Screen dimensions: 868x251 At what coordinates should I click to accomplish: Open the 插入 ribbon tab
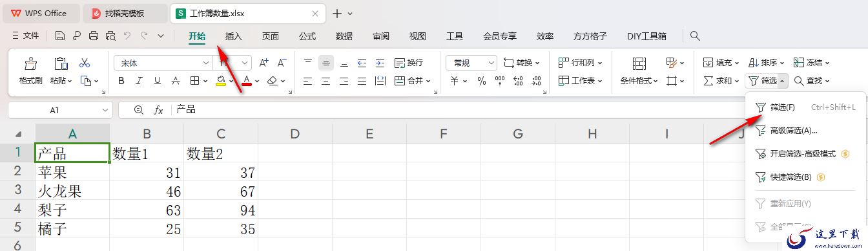pos(233,36)
